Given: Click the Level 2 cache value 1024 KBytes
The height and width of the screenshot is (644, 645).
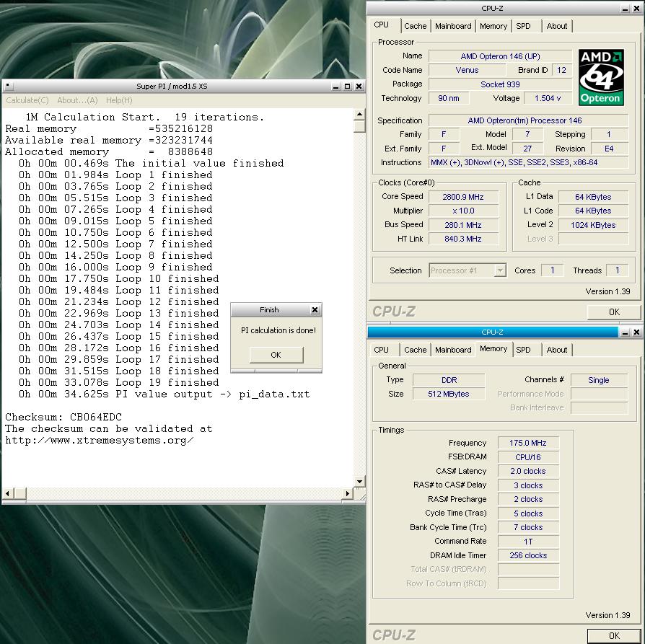Looking at the screenshot, I should [x=593, y=225].
